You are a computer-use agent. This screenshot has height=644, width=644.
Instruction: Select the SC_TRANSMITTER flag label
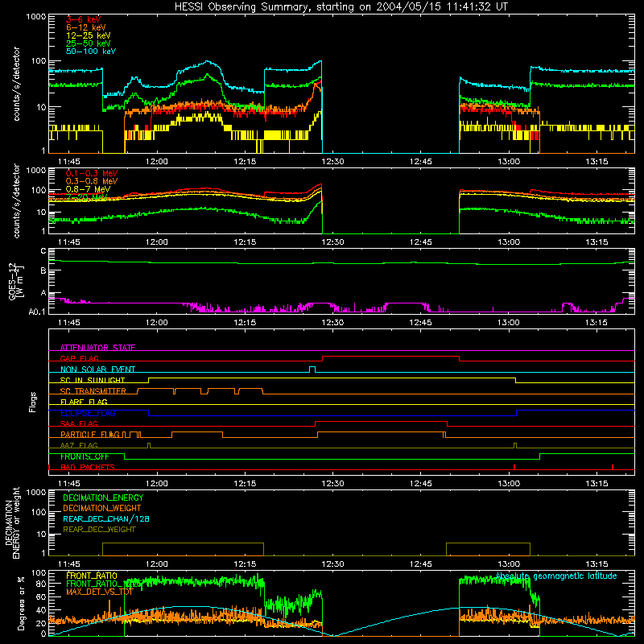(93, 391)
